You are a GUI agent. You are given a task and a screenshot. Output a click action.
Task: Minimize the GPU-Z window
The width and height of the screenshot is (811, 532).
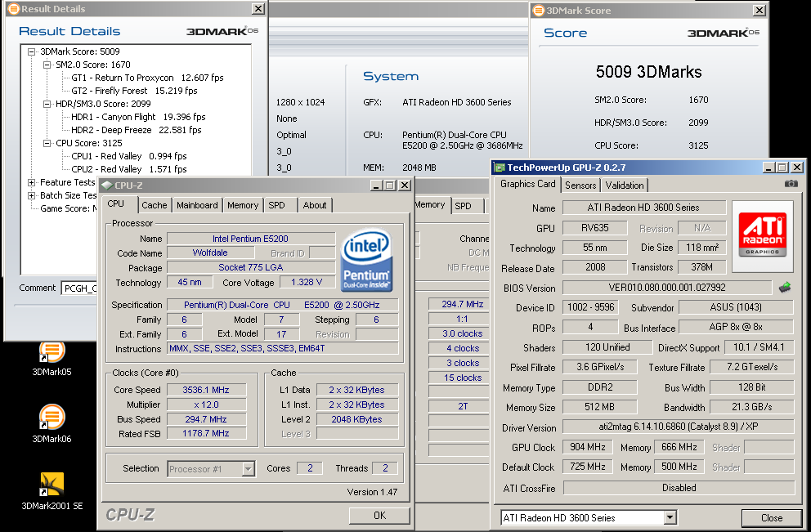click(x=768, y=168)
